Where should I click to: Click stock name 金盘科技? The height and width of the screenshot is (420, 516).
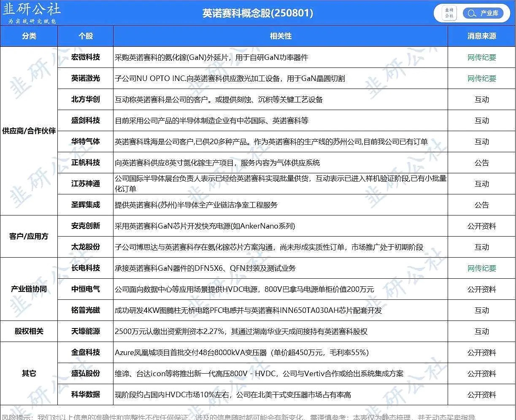(x=86, y=352)
